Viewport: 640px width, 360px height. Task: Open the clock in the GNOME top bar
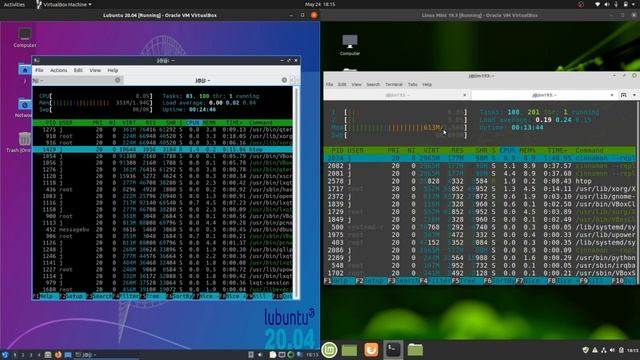tap(320, 4)
